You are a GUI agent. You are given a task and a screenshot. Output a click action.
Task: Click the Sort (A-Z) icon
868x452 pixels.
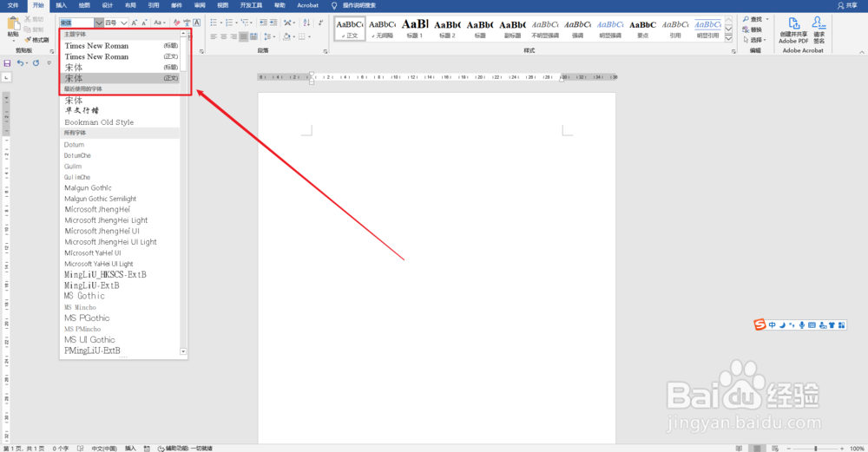[x=306, y=23]
